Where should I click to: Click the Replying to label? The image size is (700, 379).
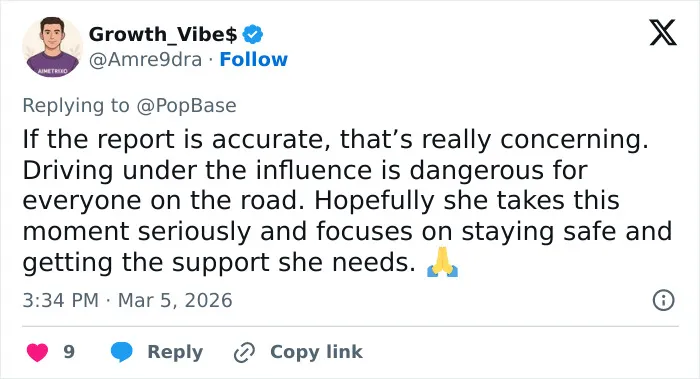(x=76, y=106)
